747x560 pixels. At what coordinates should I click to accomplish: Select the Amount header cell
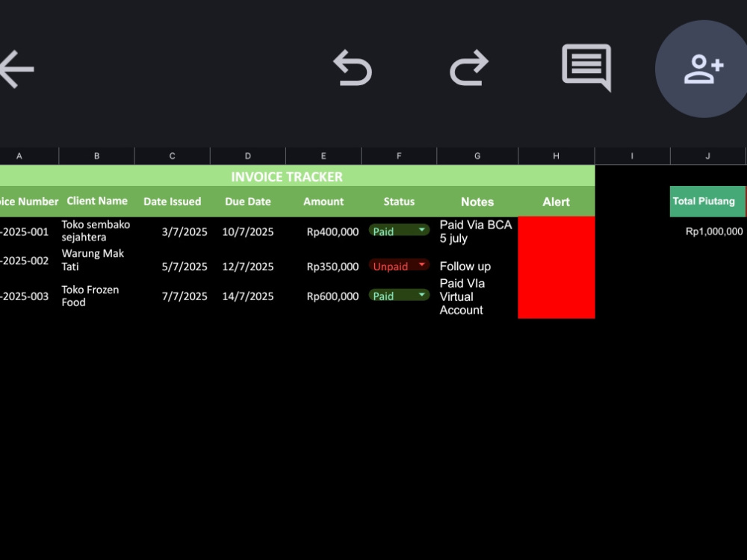(x=323, y=202)
